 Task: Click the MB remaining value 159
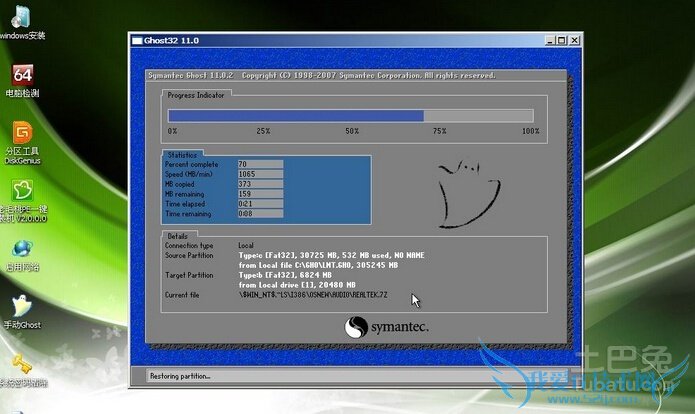(260, 194)
